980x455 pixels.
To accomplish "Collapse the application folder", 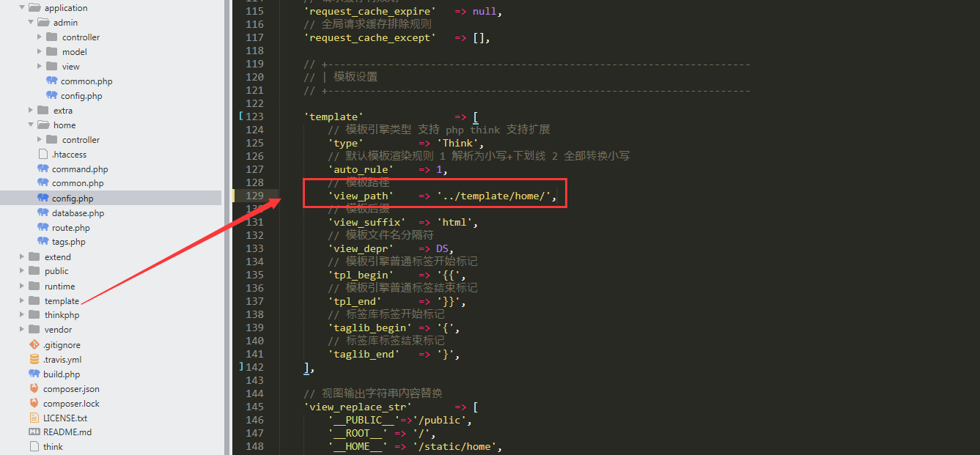I will coord(21,7).
